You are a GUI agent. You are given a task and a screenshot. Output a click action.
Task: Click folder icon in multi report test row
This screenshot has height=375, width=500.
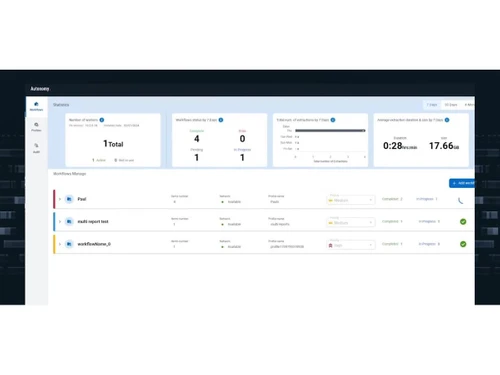(x=69, y=221)
